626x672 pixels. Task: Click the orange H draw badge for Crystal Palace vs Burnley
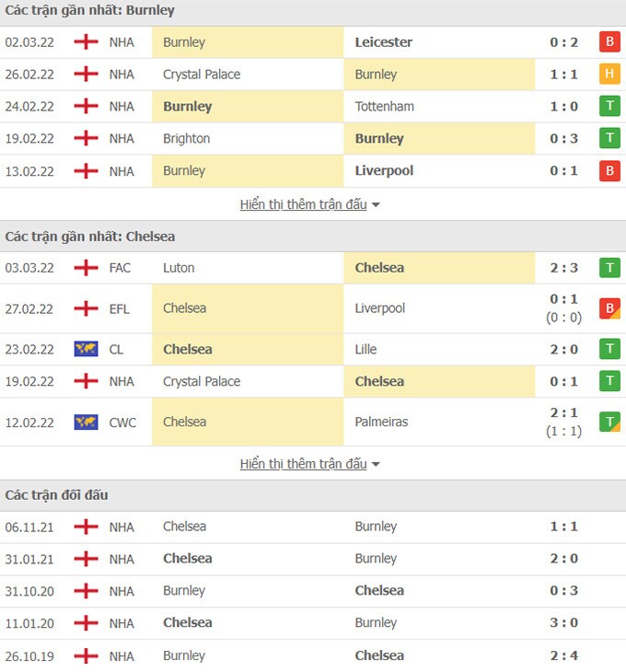609,74
